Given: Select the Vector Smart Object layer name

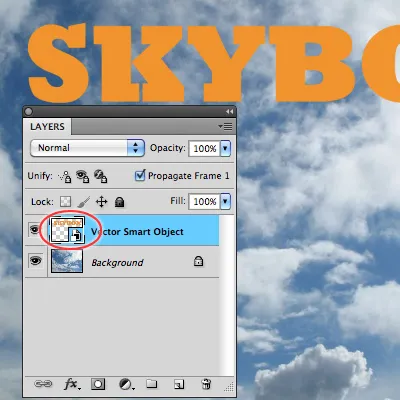Looking at the screenshot, I should (x=137, y=232).
